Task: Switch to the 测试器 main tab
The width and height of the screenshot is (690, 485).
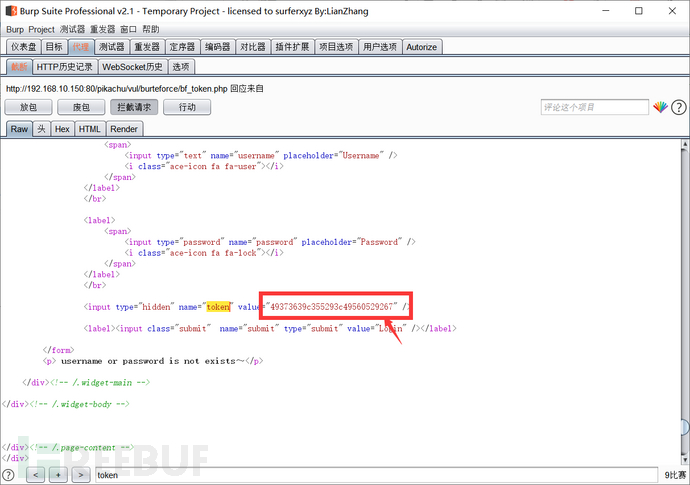Action: [x=112, y=47]
